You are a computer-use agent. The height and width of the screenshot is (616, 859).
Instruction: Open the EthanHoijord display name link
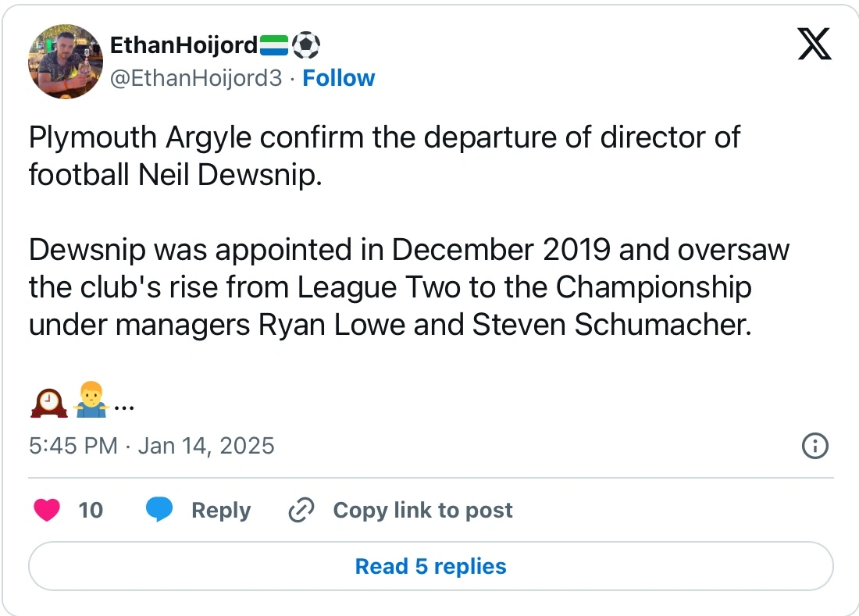pyautogui.click(x=184, y=46)
